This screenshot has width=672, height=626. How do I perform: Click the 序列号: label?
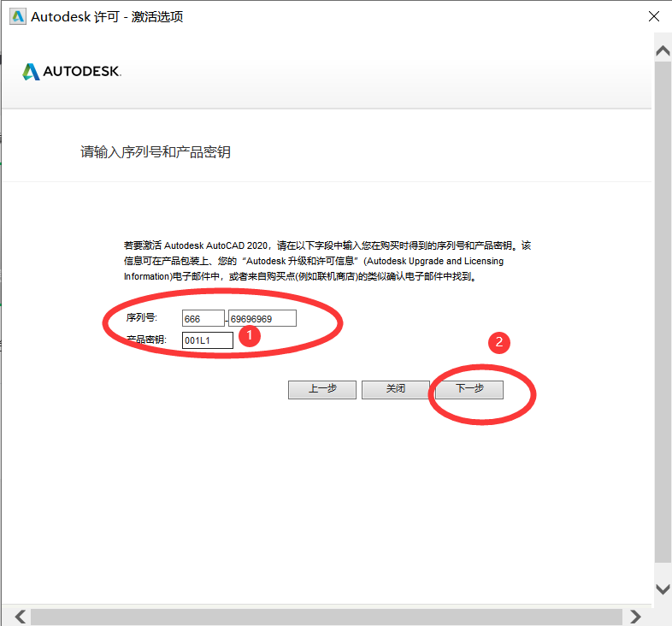tap(141, 318)
